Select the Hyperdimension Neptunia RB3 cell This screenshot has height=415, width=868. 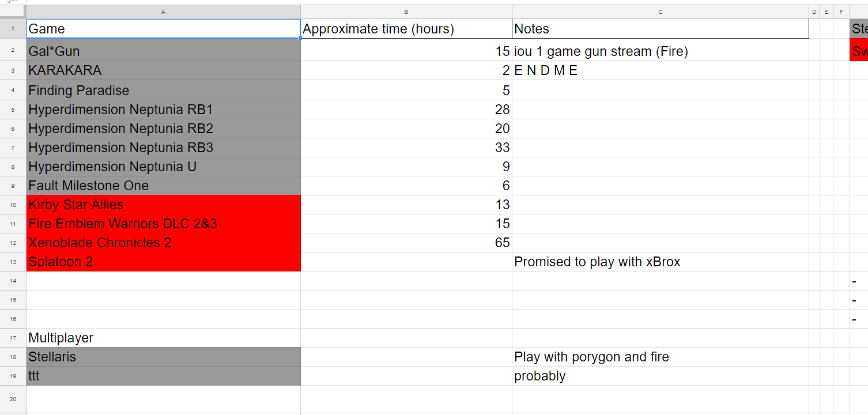pyautogui.click(x=163, y=148)
